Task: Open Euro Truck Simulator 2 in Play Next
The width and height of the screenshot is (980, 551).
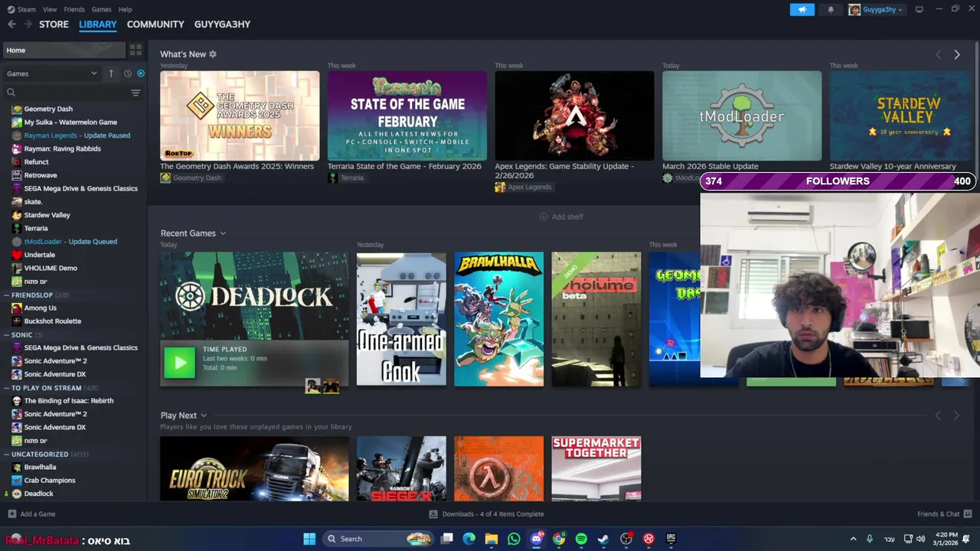Action: click(x=254, y=468)
